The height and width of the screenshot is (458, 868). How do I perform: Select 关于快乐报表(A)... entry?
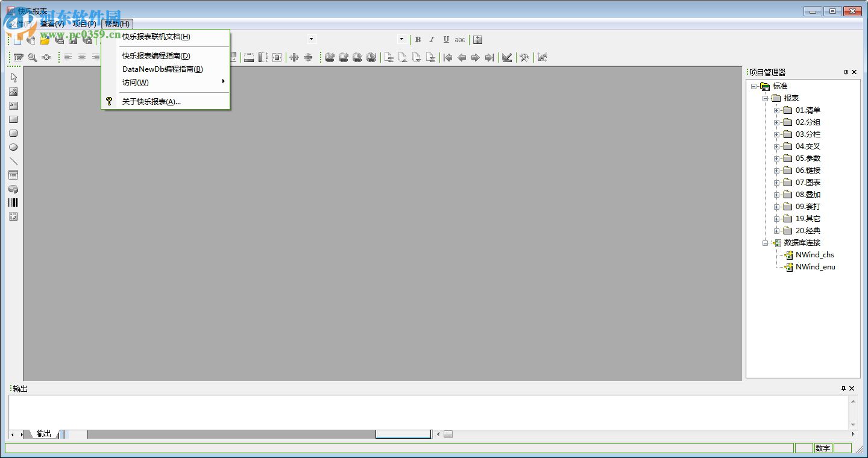point(166,102)
